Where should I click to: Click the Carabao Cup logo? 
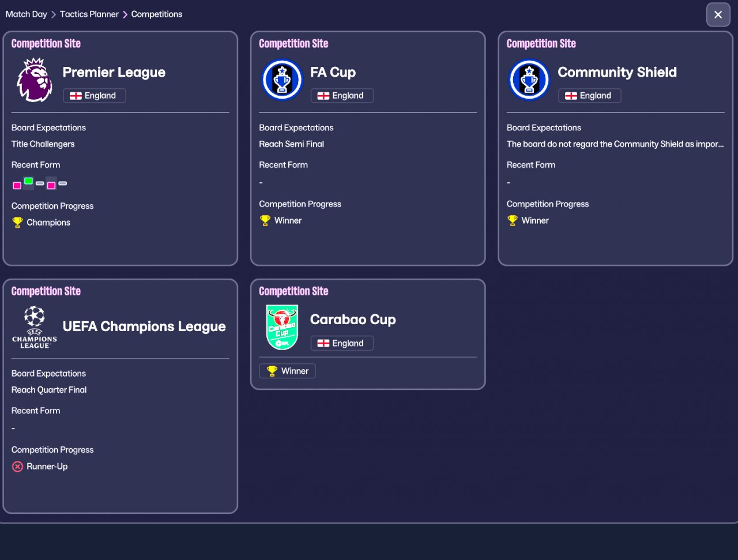pyautogui.click(x=282, y=327)
